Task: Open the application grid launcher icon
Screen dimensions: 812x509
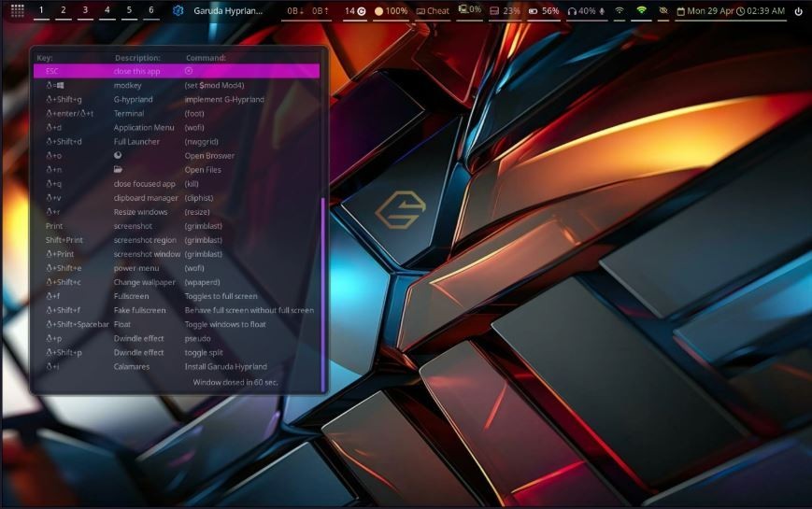Action: point(17,10)
